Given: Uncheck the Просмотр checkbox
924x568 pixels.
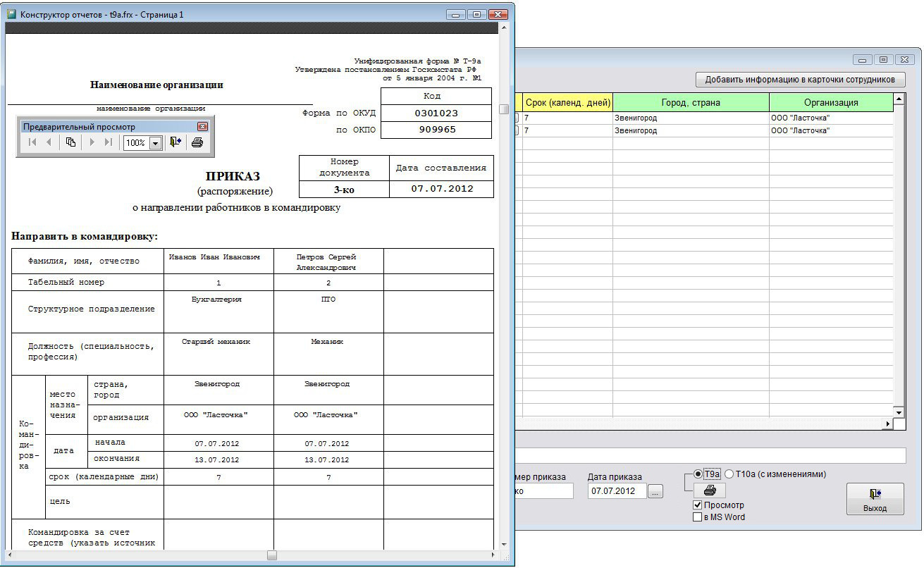Looking at the screenshot, I should 698,505.
